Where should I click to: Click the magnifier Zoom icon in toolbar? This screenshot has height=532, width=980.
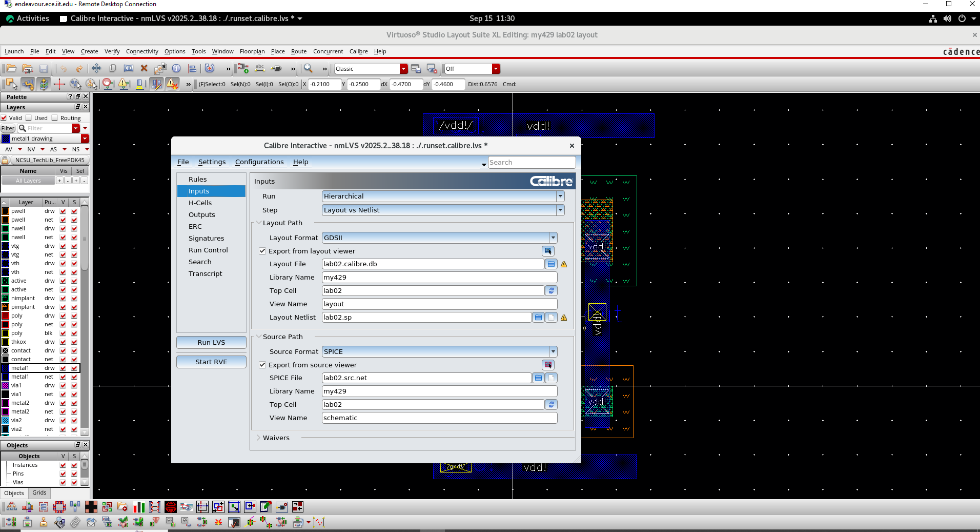(x=308, y=69)
